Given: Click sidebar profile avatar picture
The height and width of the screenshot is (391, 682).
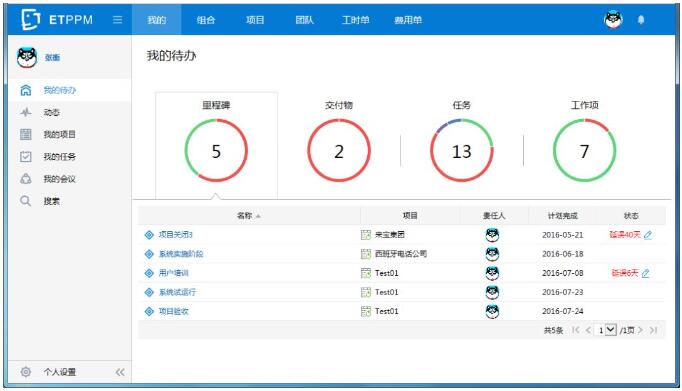Looking at the screenshot, I should (27, 57).
